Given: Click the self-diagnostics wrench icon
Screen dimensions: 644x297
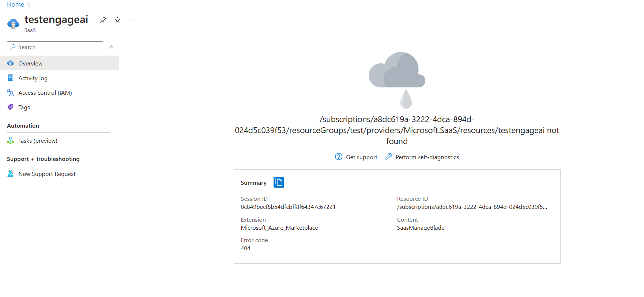Looking at the screenshot, I should click(388, 157).
